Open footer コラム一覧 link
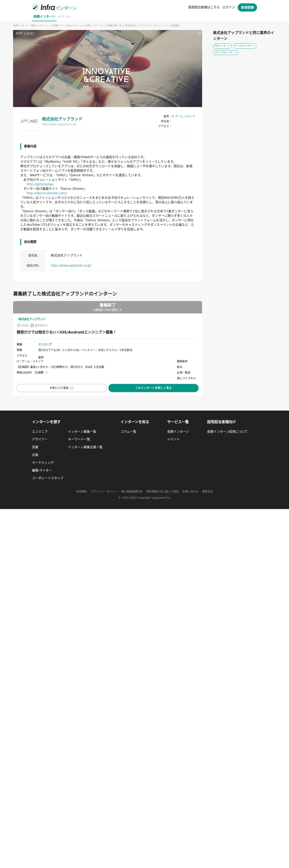Image resolution: width=289 pixels, height=868 pixels. [x=128, y=432]
